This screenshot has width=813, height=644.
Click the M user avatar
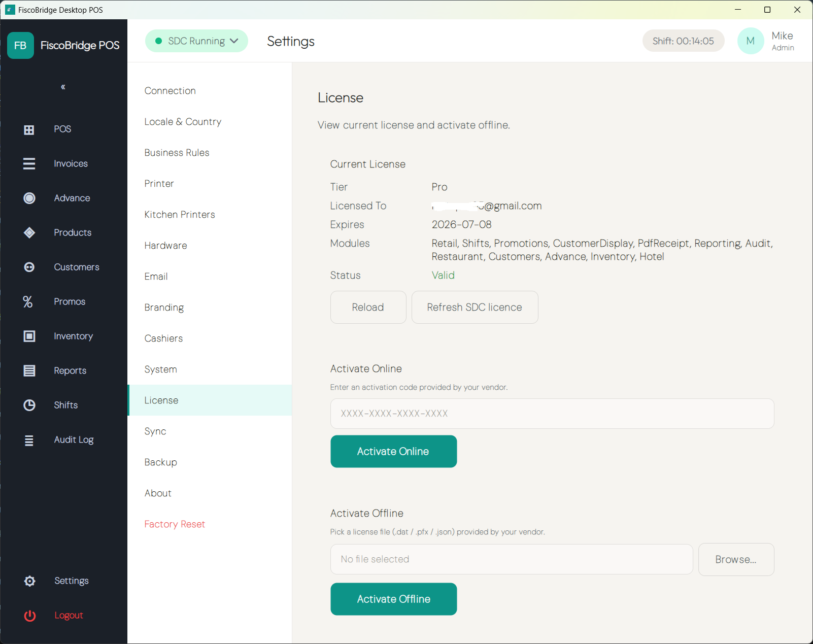point(751,41)
